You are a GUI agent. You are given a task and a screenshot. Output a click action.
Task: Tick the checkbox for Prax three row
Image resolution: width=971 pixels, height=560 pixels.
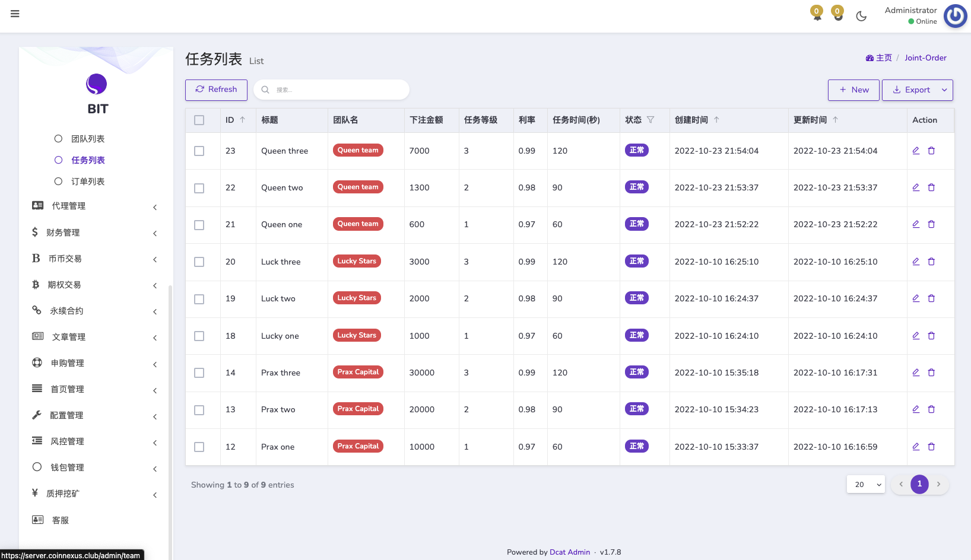[199, 373]
